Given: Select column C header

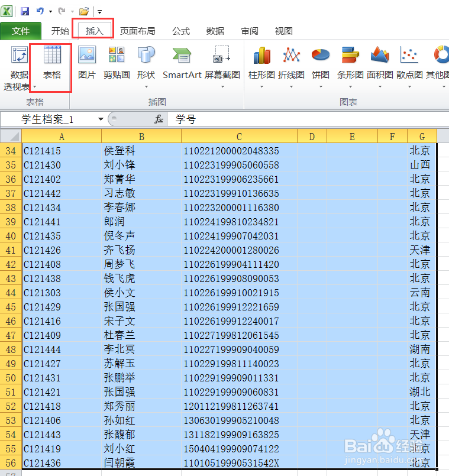Looking at the screenshot, I should 239,137.
